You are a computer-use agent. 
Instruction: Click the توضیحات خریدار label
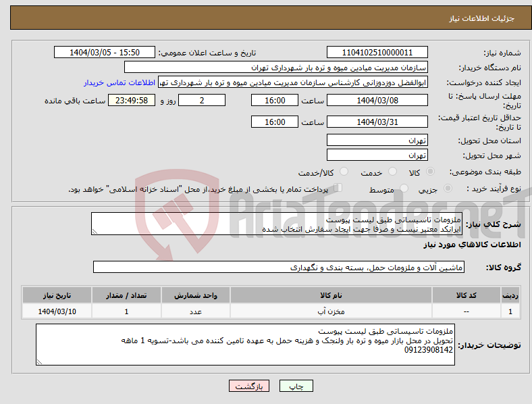[x=489, y=345]
